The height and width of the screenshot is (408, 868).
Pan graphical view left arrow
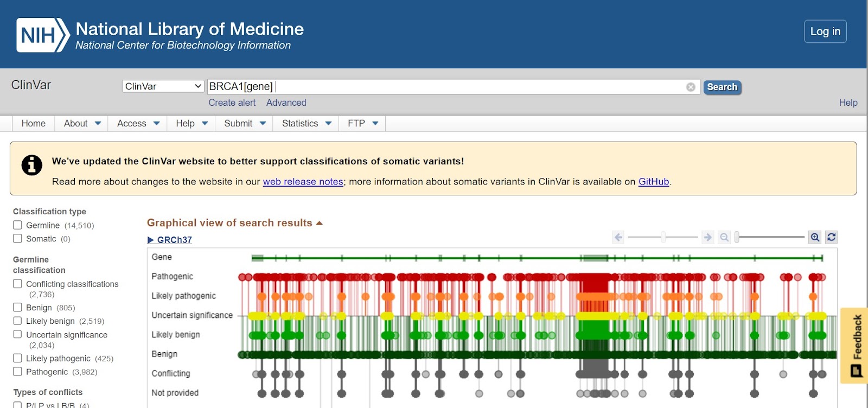[x=618, y=237]
